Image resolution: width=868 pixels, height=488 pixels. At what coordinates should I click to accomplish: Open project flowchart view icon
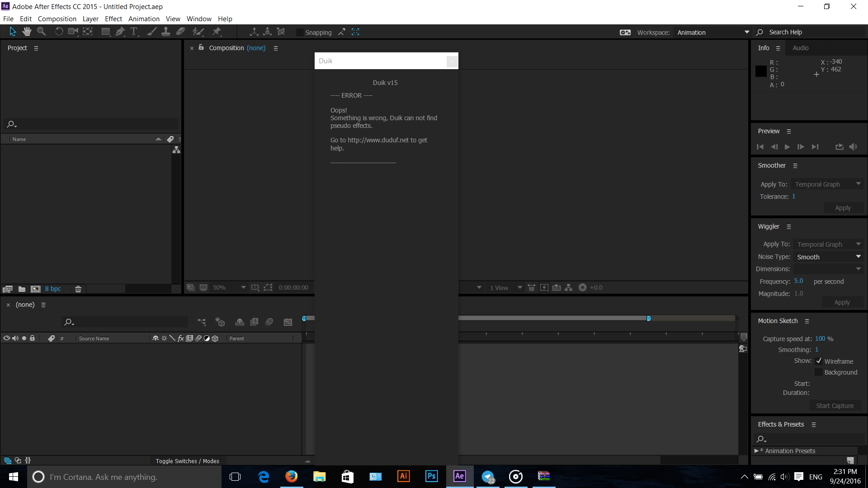click(176, 150)
